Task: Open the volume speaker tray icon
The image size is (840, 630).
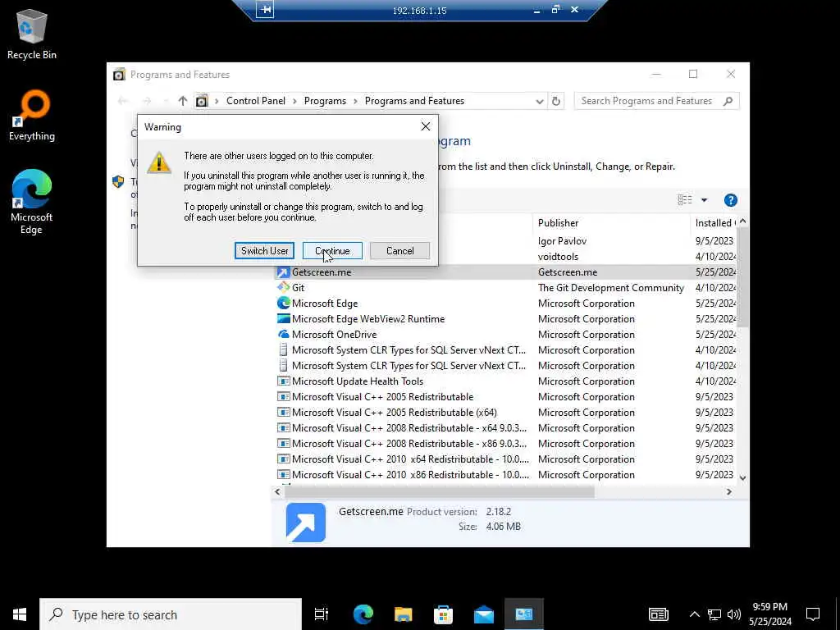Action: 734,614
